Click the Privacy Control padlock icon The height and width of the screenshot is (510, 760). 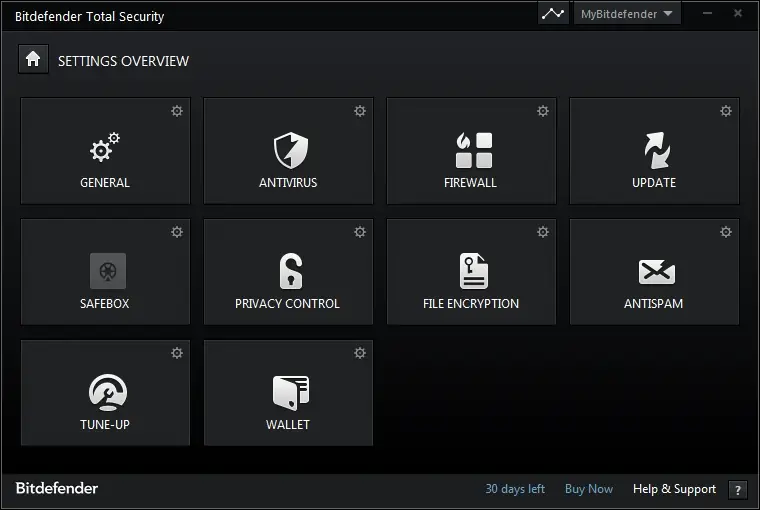[x=290, y=271]
